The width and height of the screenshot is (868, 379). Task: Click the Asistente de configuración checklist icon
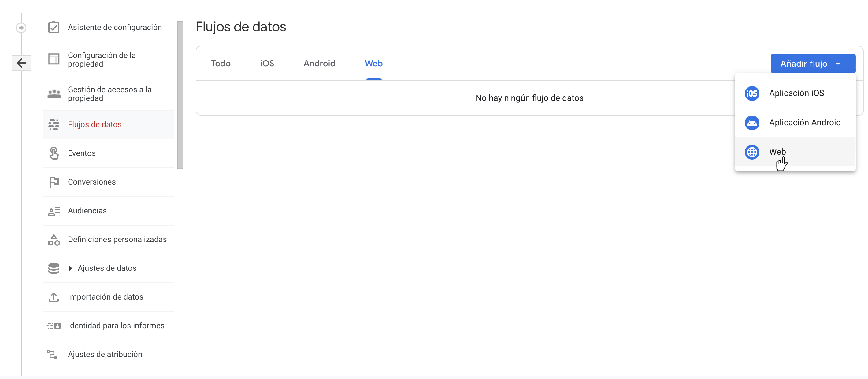(x=54, y=27)
